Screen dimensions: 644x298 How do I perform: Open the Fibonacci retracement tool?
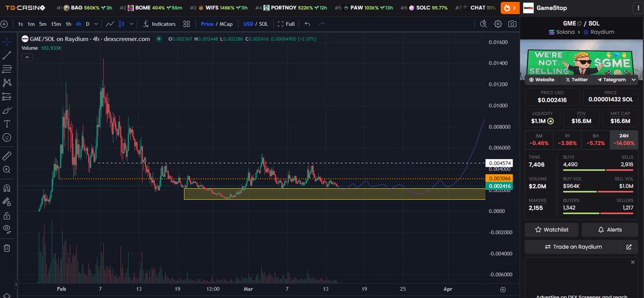[x=7, y=69]
